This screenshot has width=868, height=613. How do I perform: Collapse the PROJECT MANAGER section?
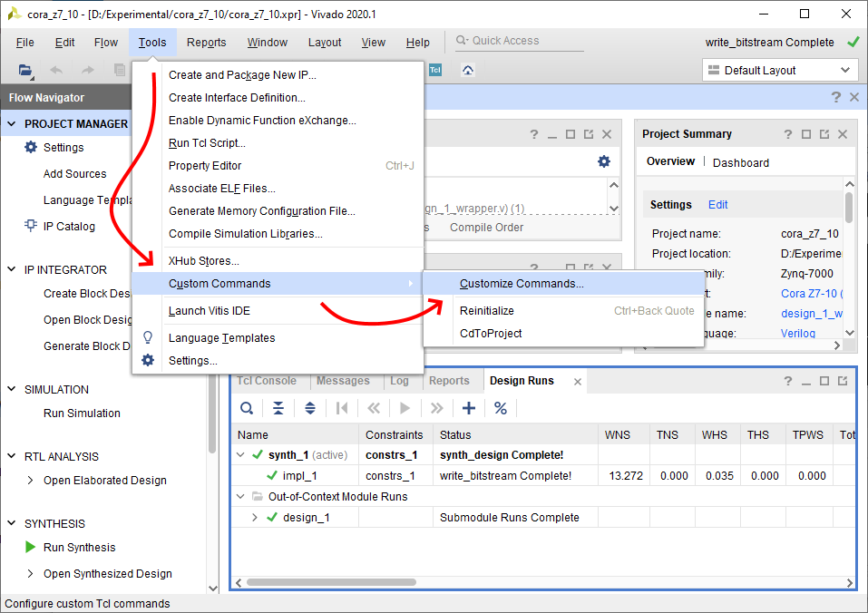[10, 122]
